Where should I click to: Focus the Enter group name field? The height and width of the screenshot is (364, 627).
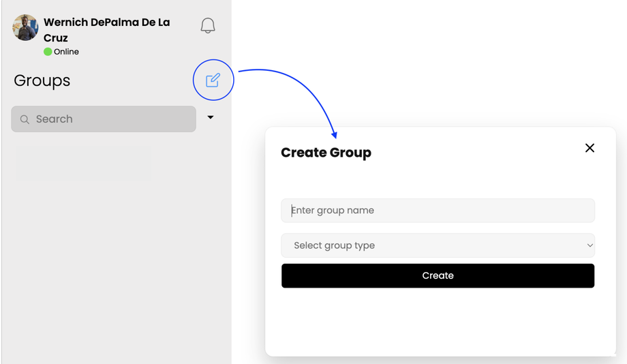point(438,211)
